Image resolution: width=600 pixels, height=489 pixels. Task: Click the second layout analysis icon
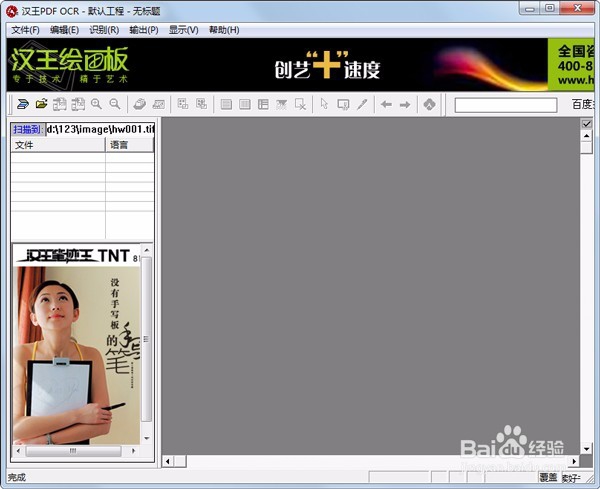(x=201, y=104)
